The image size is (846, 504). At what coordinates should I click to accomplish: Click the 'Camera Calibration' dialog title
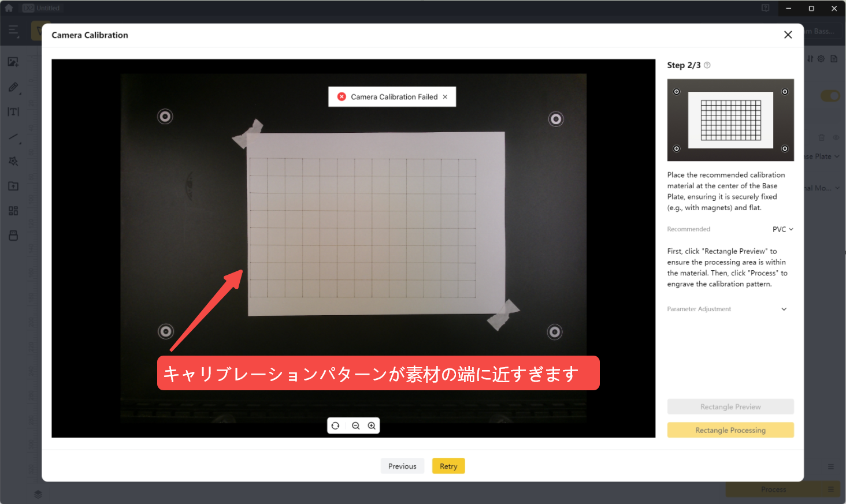click(x=90, y=35)
